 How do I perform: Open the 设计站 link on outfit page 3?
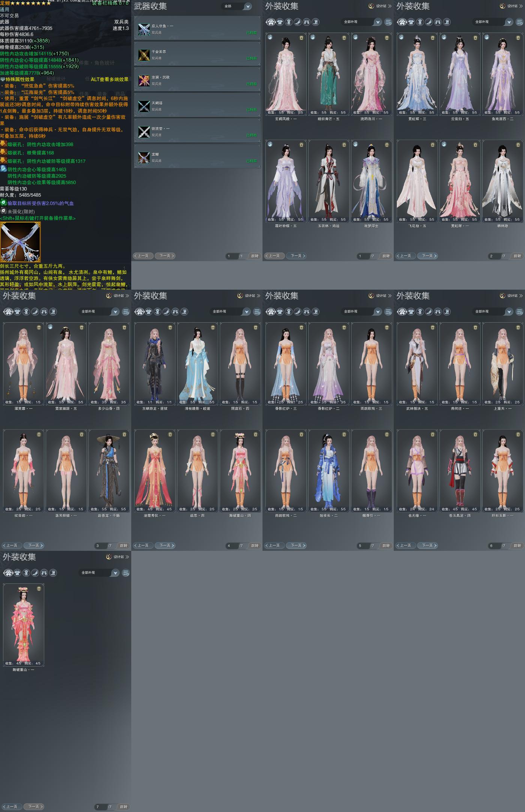pos(117,296)
